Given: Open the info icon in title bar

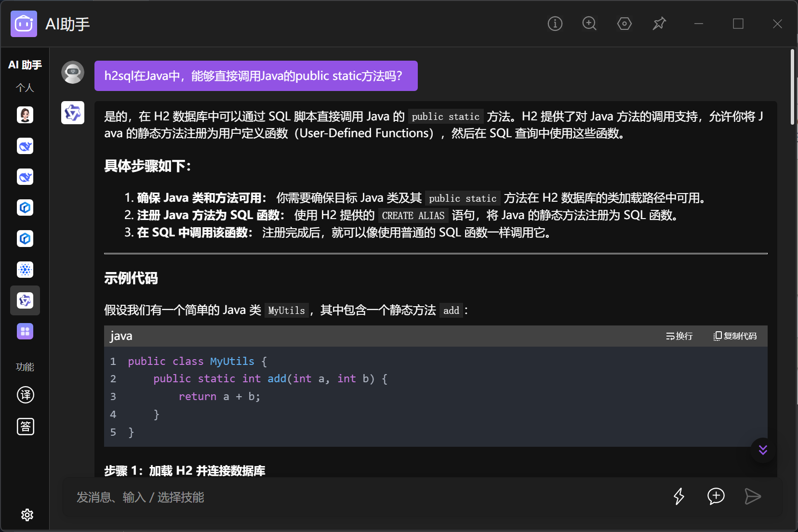Looking at the screenshot, I should click(x=555, y=24).
